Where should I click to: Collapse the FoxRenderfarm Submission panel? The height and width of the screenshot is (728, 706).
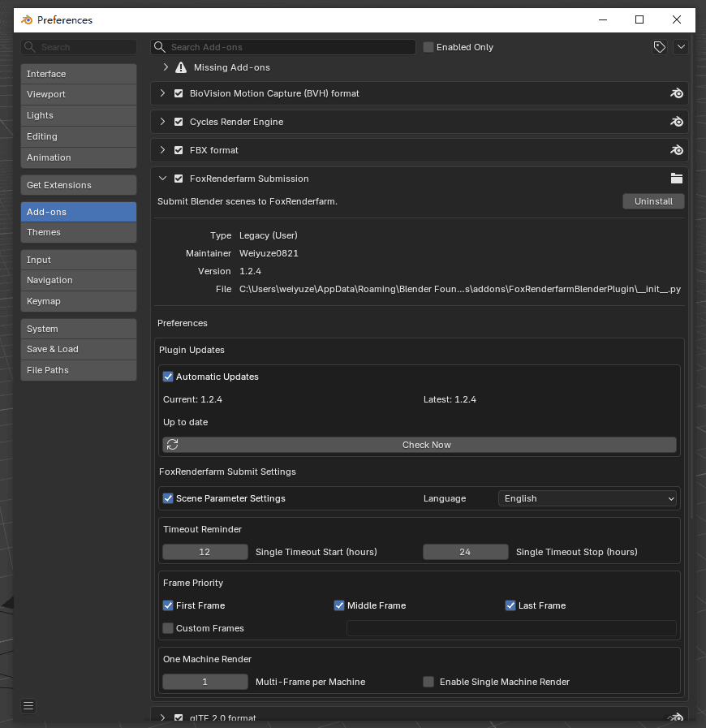(x=162, y=179)
